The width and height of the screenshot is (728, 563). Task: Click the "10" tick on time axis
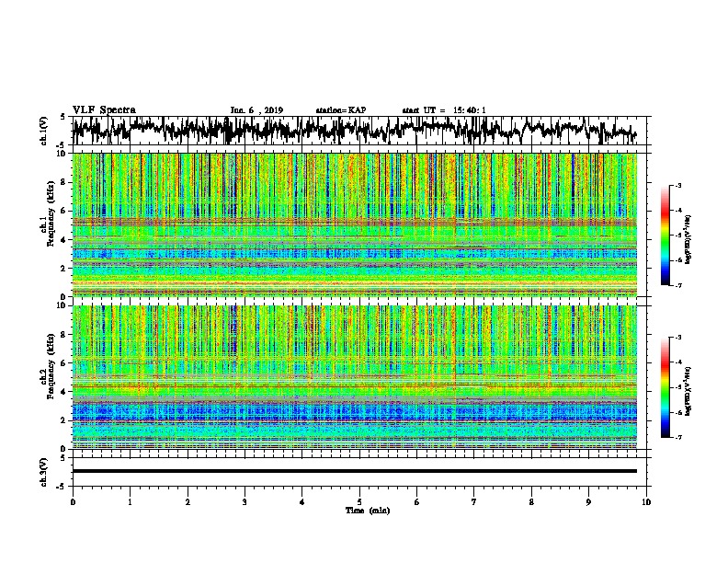pyautogui.click(x=646, y=502)
